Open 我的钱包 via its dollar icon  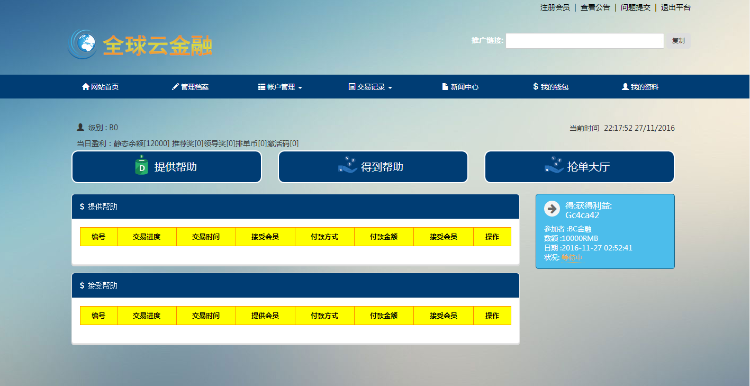coord(536,87)
